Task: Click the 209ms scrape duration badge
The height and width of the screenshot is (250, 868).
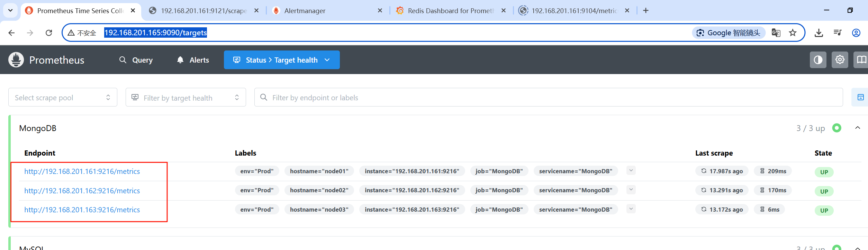Action: click(x=773, y=171)
